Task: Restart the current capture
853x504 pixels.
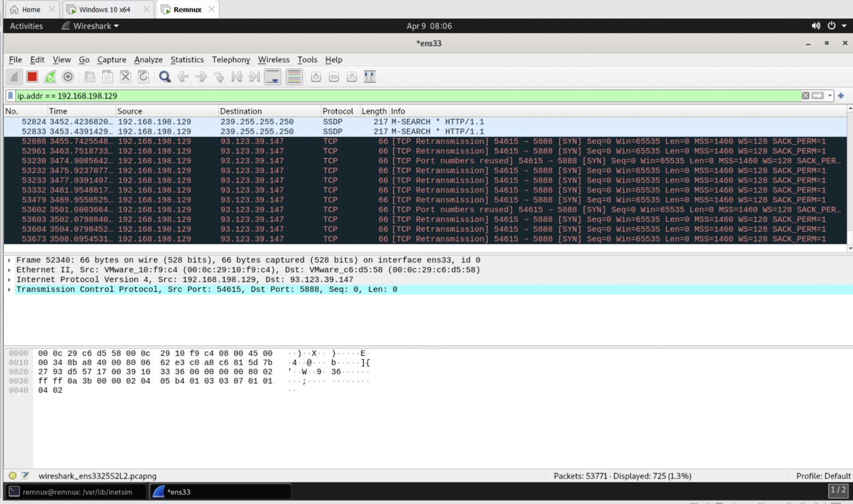Action: click(50, 77)
